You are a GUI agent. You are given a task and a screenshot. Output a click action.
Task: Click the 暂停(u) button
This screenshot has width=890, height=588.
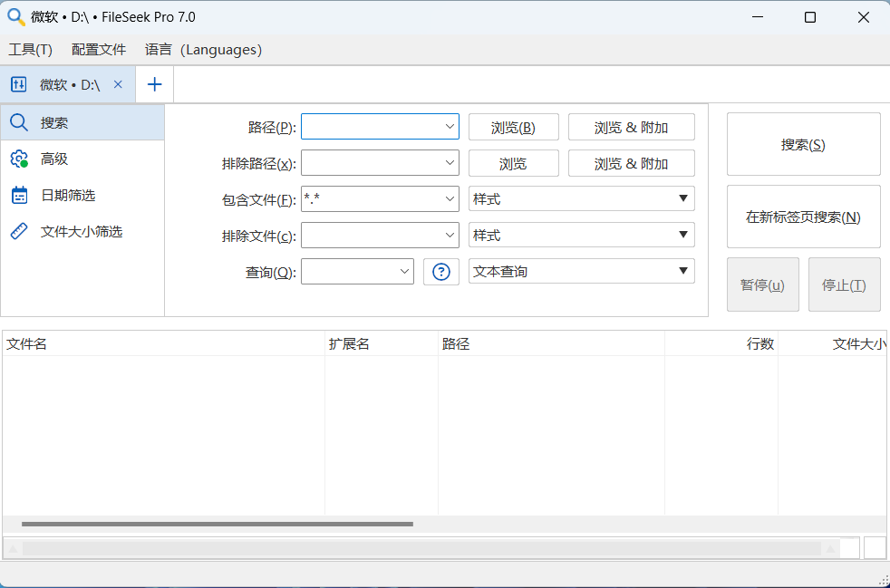coord(762,284)
